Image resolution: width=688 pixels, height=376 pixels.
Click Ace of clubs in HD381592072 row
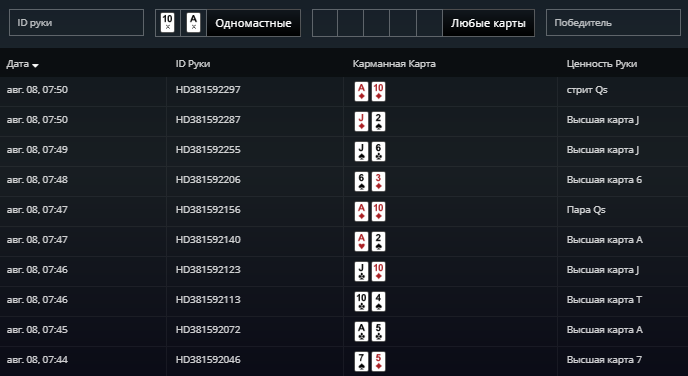362,331
